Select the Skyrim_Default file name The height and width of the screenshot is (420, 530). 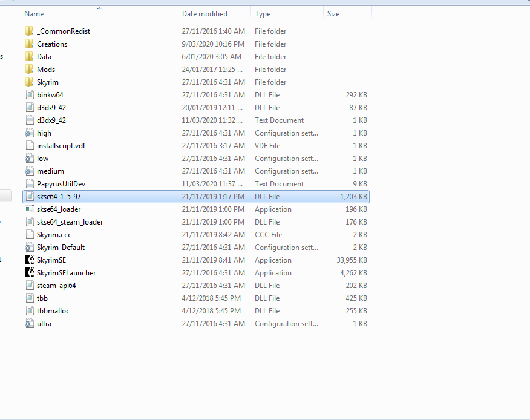tap(61, 248)
